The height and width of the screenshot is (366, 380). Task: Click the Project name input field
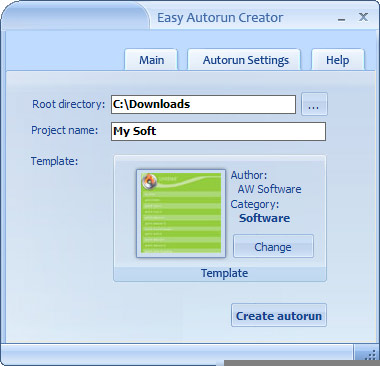click(x=218, y=131)
